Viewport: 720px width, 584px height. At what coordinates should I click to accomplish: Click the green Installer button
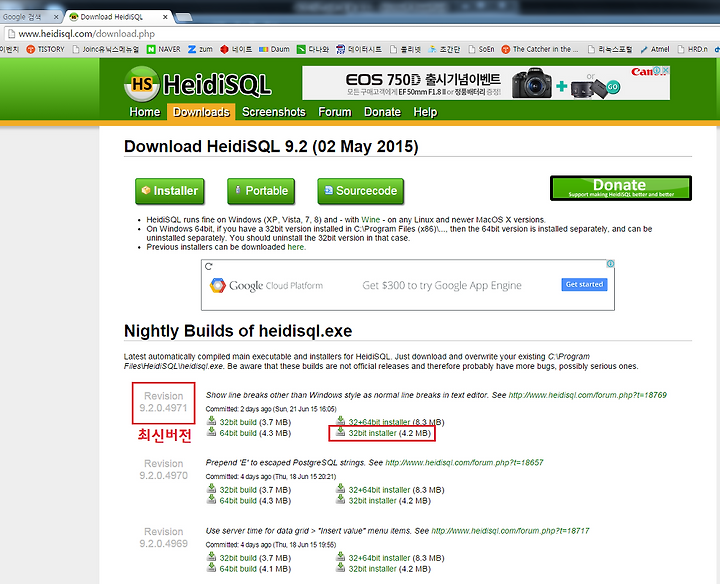click(x=170, y=191)
